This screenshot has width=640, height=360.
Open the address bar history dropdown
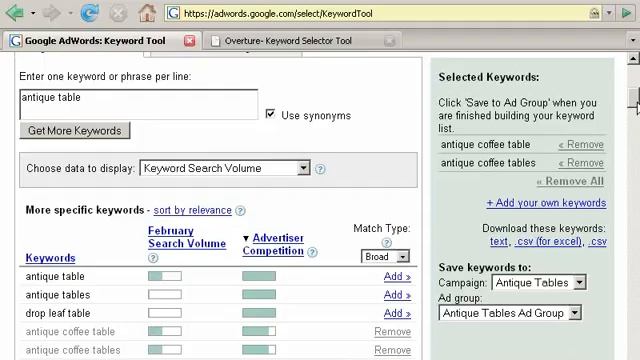coord(609,13)
